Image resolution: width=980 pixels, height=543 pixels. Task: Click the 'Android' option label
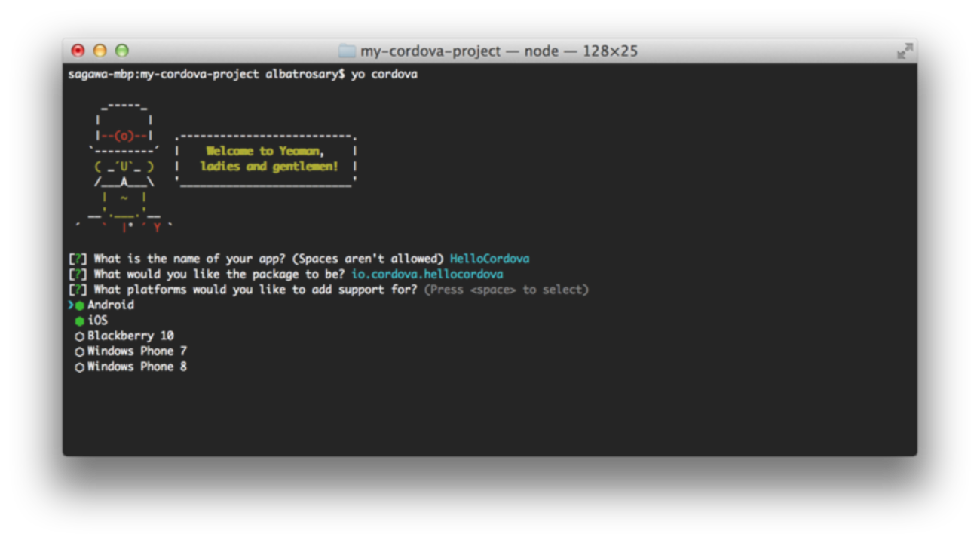tap(111, 305)
